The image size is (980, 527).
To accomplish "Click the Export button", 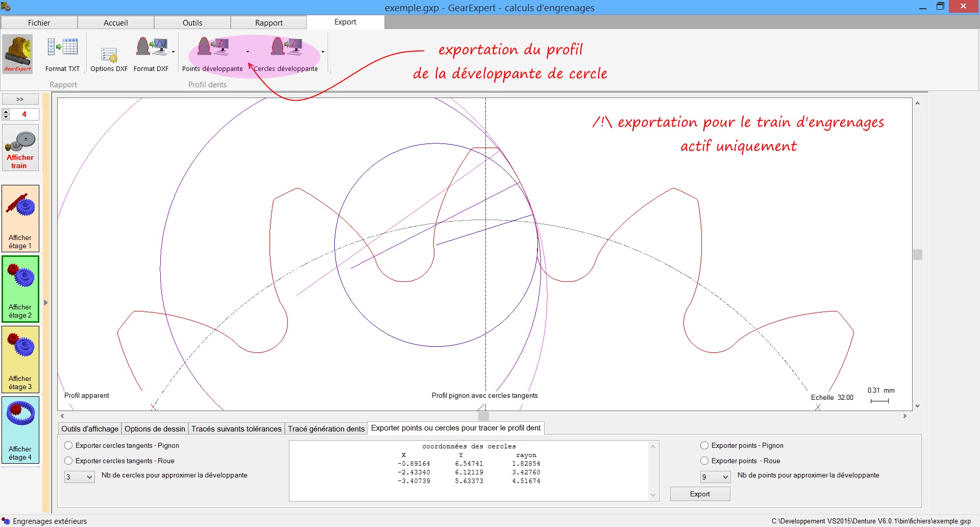I will click(x=700, y=494).
